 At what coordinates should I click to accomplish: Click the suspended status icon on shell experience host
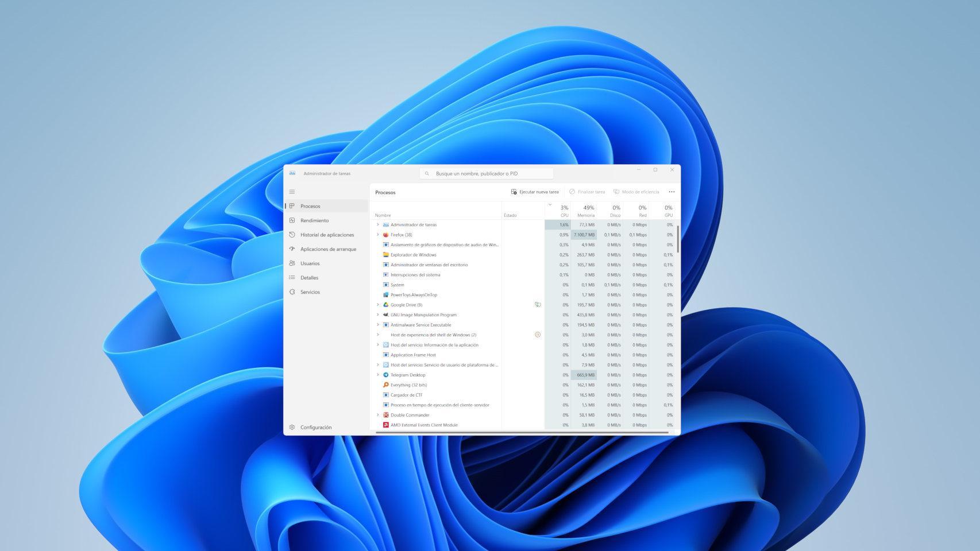point(537,335)
